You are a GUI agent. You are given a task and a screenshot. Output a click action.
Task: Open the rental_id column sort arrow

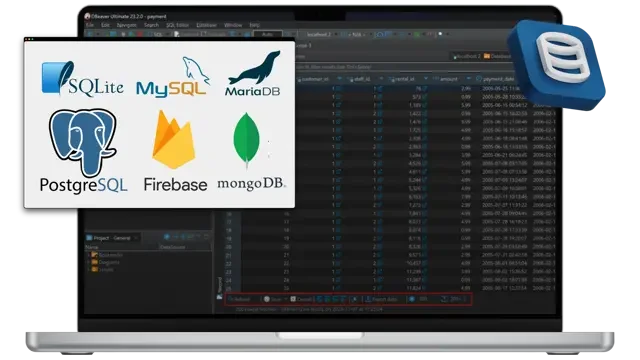coord(425,79)
